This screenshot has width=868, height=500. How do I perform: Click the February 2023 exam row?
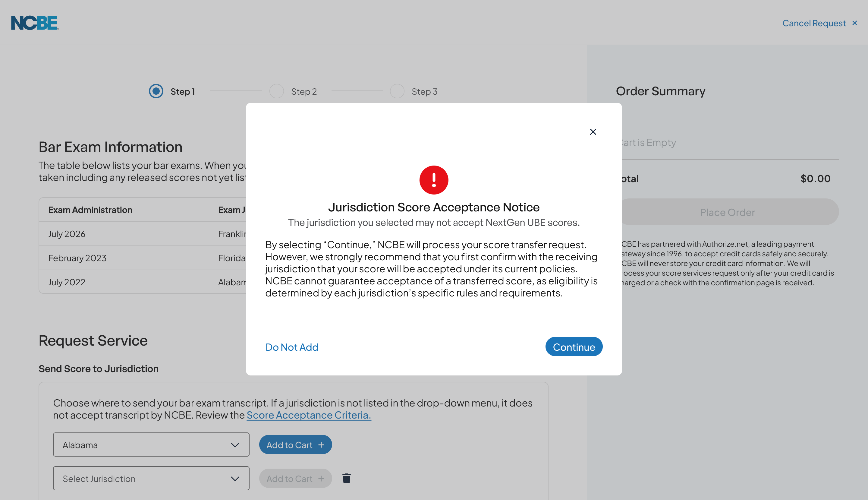tap(143, 258)
